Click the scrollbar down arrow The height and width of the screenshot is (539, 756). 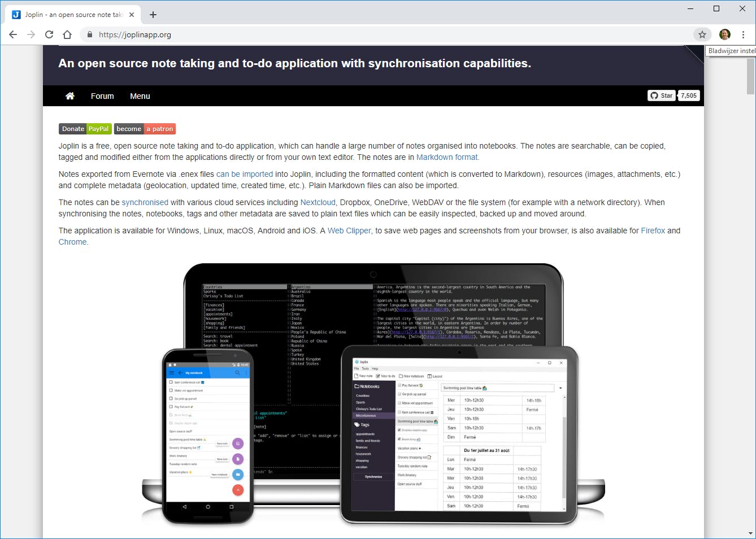pyautogui.click(x=750, y=533)
